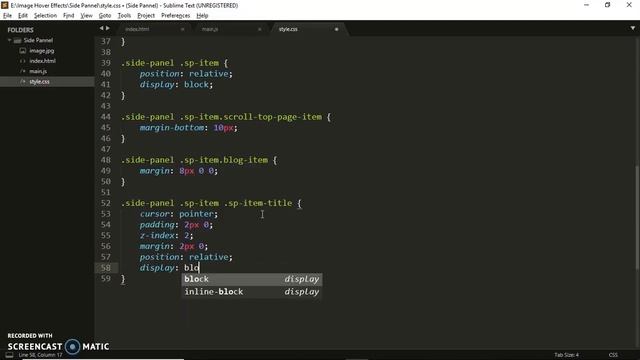The height and width of the screenshot is (360, 640).
Task: Open the Preferences menu
Action: point(176,16)
